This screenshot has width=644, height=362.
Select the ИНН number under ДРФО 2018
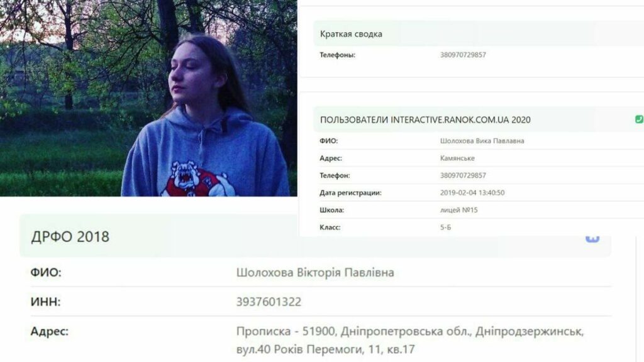pos(269,302)
